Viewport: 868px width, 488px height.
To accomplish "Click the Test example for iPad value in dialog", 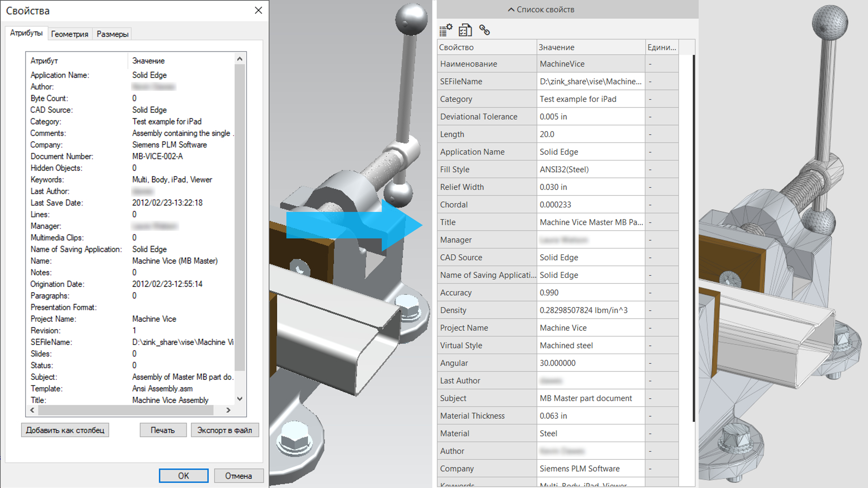I will pyautogui.click(x=167, y=122).
